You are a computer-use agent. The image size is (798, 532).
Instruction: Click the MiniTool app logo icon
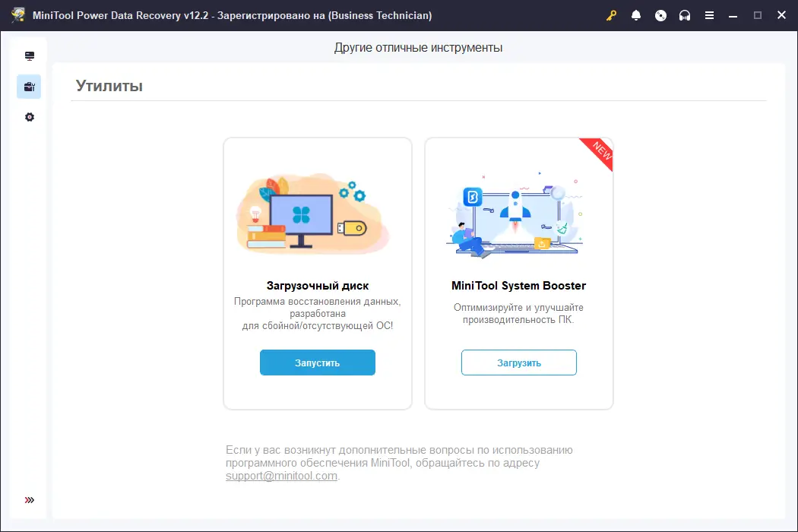pos(18,14)
